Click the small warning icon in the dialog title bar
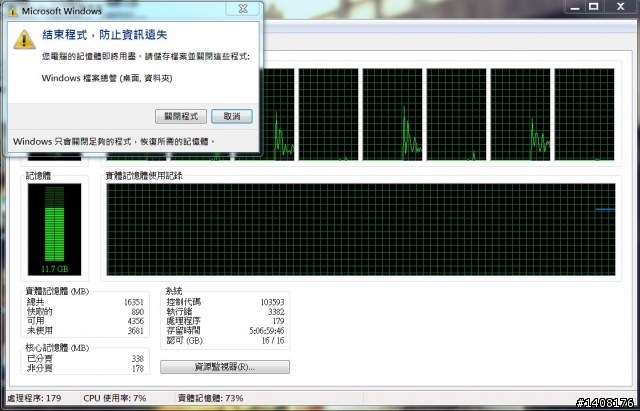 point(13,11)
